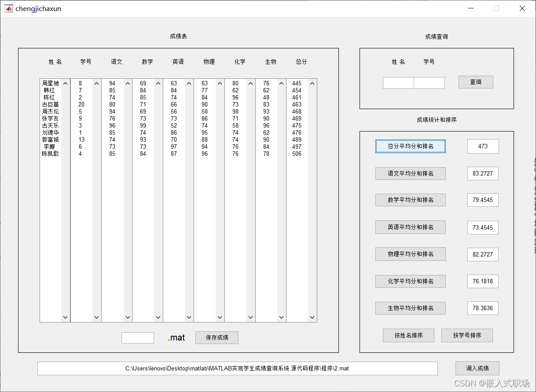536x392 pixels.
Task: Click the 查询 button to search grades
Action: (x=476, y=82)
